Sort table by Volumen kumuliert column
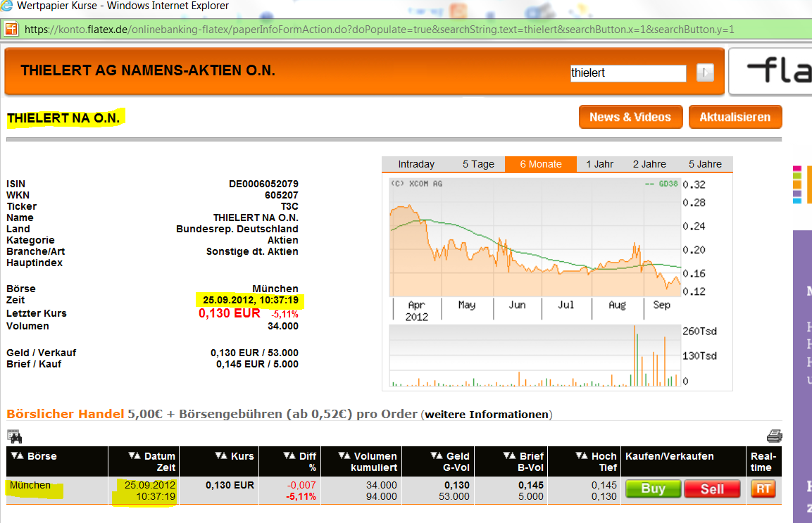The width and height of the screenshot is (812, 523). point(368,461)
